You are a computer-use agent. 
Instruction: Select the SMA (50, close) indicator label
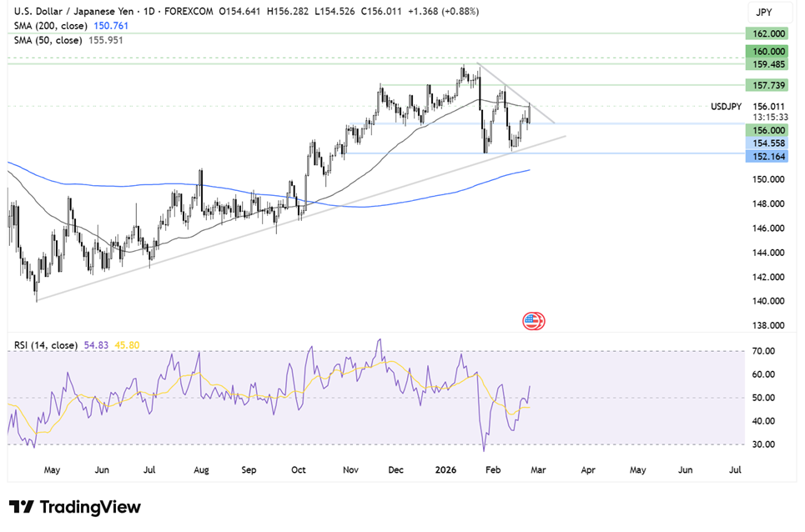click(x=48, y=40)
